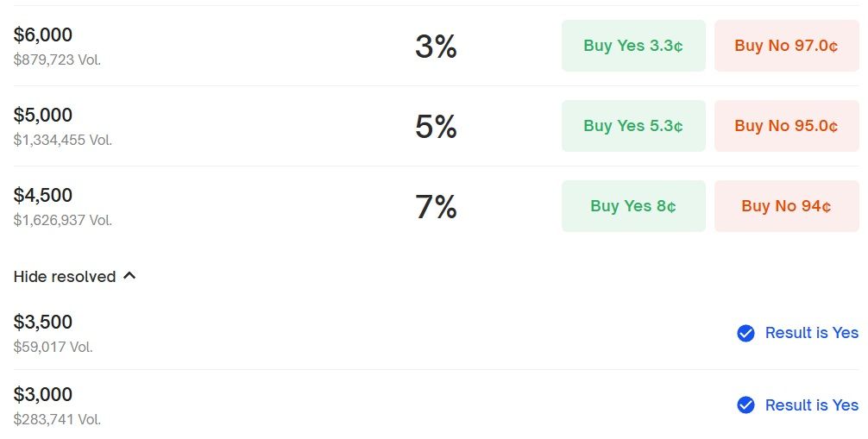This screenshot has width=868, height=439.
Task: Buy No at 94¢ for $4,500
Action: (787, 206)
